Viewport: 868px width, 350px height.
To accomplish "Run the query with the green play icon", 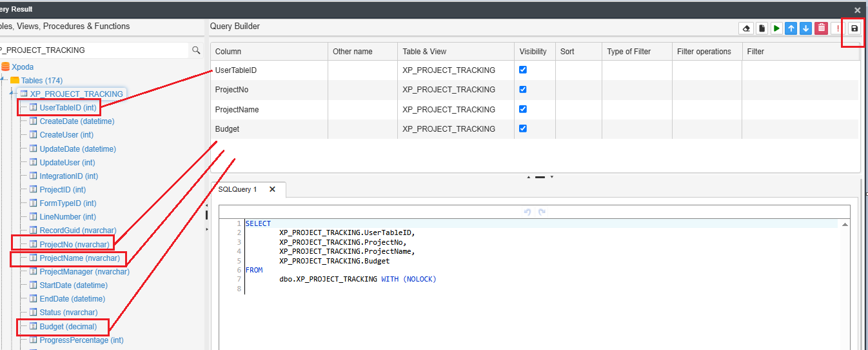I will 776,28.
